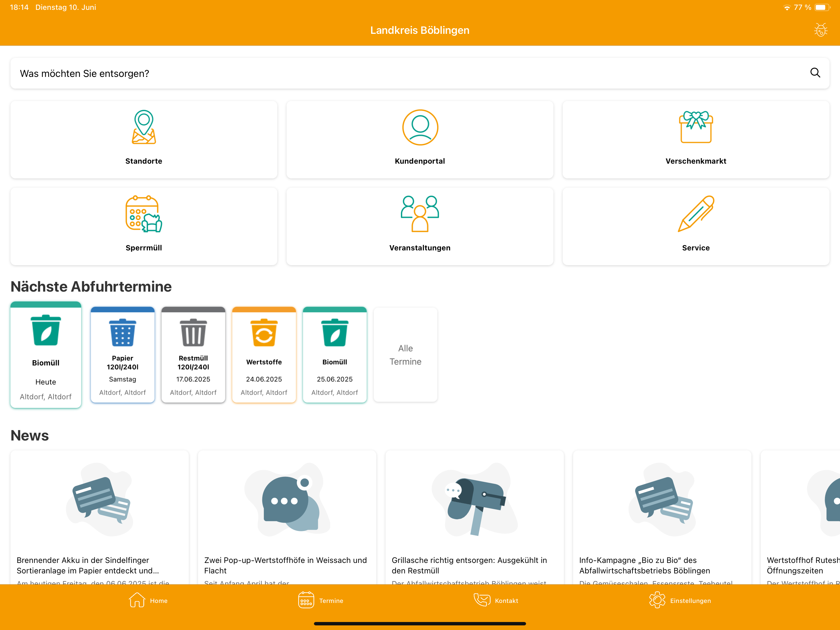Open the Service pencil icon
The width and height of the screenshot is (840, 630).
pyautogui.click(x=696, y=213)
